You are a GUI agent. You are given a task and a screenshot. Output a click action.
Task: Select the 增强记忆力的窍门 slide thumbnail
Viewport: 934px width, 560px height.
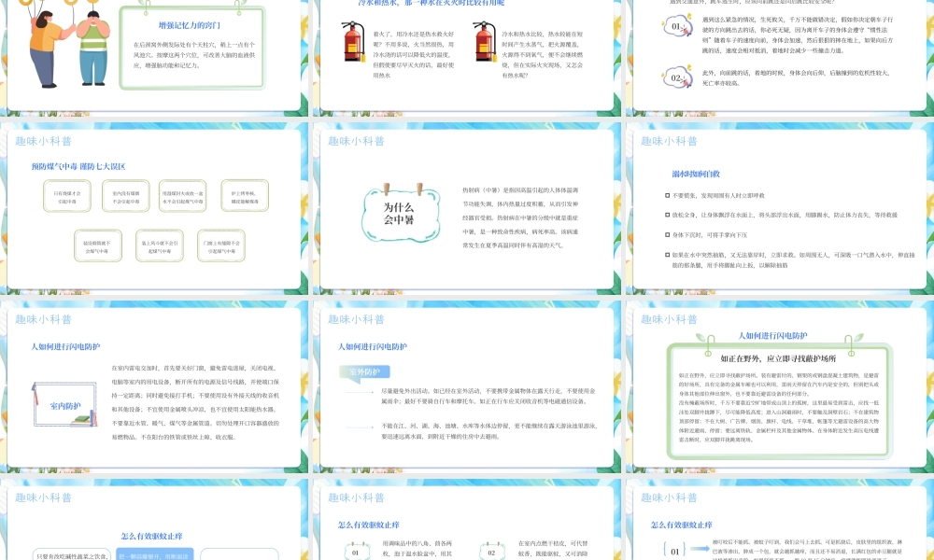(154, 58)
